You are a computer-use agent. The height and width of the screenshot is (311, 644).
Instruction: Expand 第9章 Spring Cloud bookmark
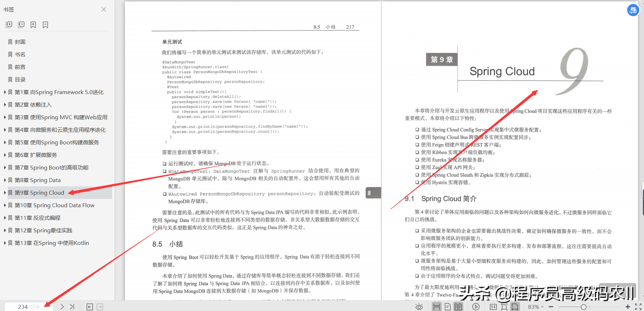point(5,192)
